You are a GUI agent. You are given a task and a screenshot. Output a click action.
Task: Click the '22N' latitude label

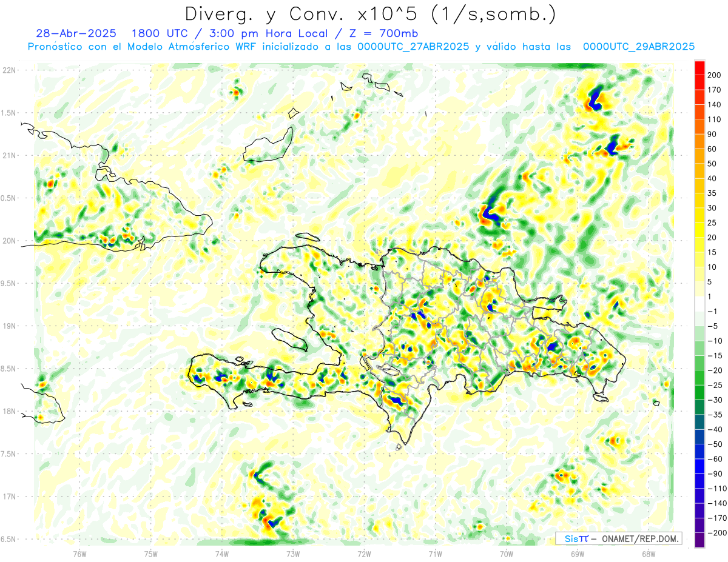coord(8,70)
